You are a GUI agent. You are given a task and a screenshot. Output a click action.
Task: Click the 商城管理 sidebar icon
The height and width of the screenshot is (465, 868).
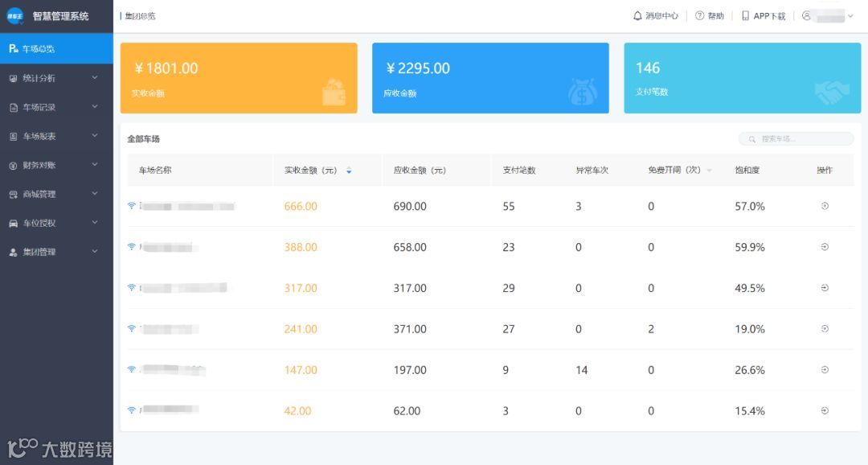[x=14, y=195]
